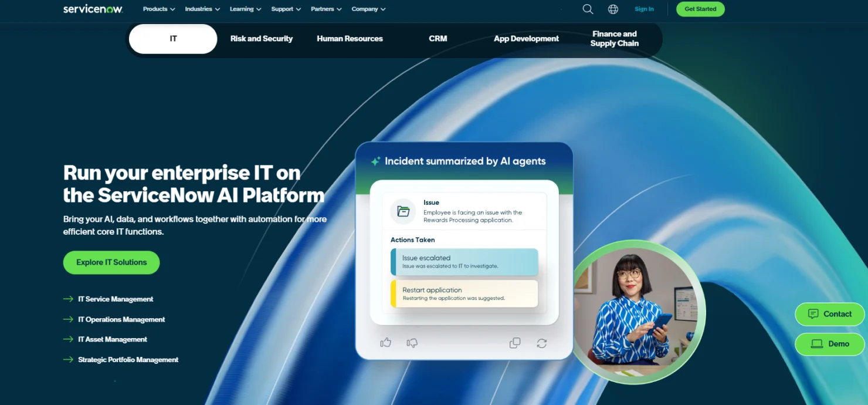Click the circular photo of woman

coord(638,311)
